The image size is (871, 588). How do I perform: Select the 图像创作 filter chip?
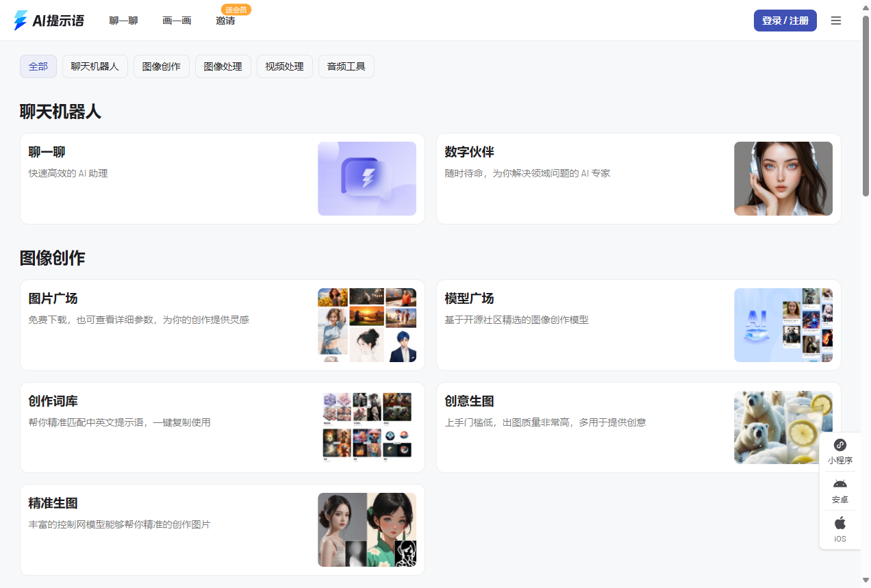tap(161, 66)
